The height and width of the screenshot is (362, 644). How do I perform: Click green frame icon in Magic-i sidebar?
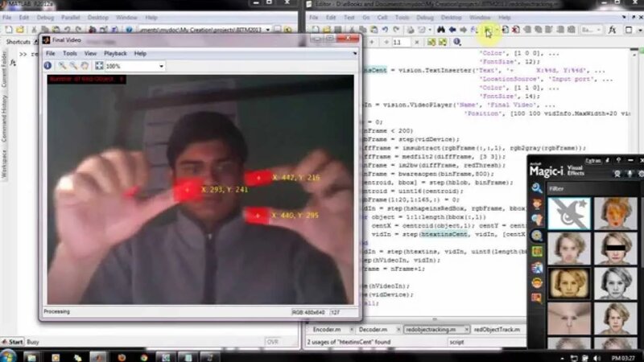pos(536,251)
